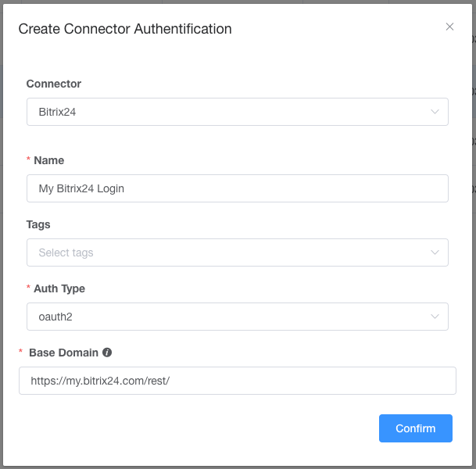Close the Create Connector Authentification dialog

point(449,27)
